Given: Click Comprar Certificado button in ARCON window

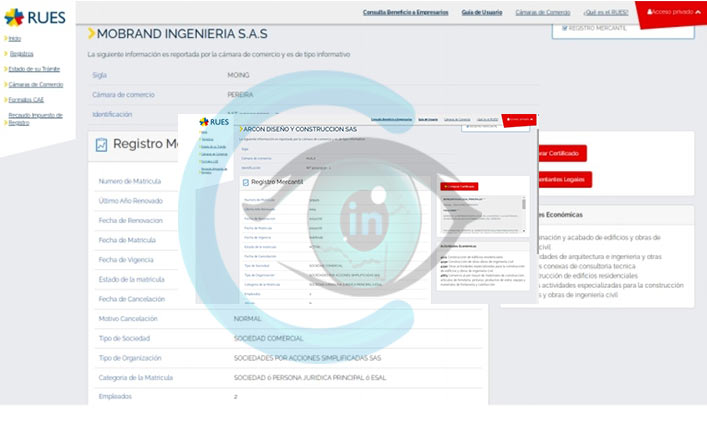Looking at the screenshot, I should [459, 186].
